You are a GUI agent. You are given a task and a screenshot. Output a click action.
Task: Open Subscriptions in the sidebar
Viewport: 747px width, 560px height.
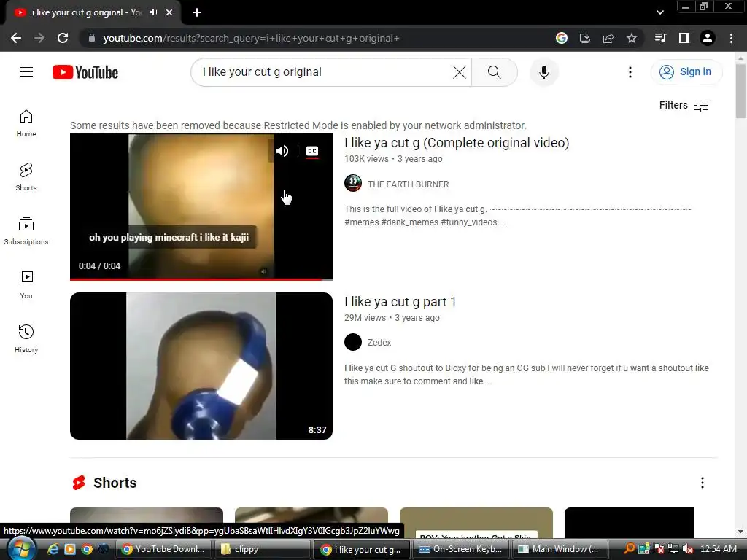point(26,231)
